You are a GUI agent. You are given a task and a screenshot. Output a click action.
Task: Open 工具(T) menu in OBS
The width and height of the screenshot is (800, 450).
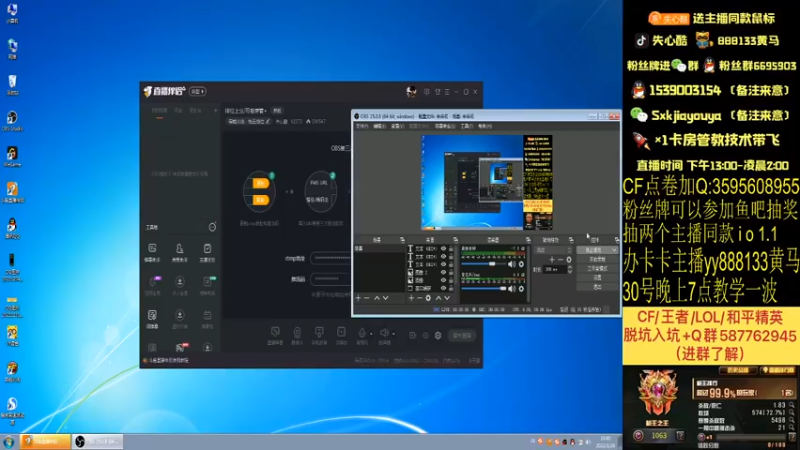(467, 126)
